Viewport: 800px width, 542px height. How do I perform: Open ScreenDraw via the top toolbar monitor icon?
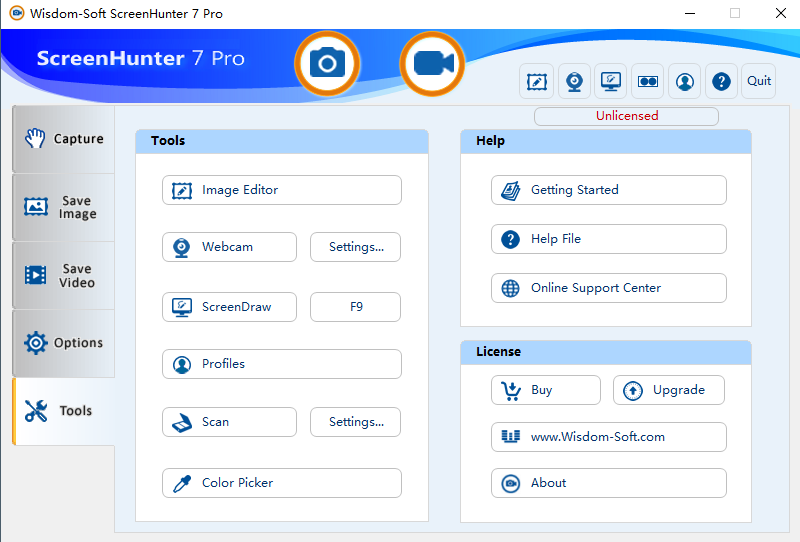(611, 81)
